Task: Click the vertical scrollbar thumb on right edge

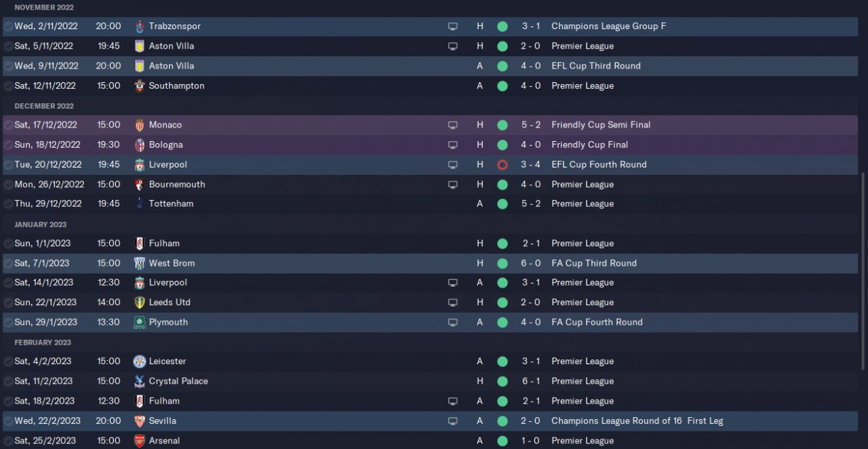Action: click(x=863, y=271)
